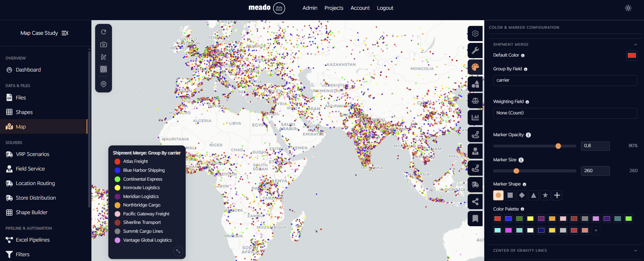Screen dimensions: 644x261
Task: Open the person/agent panel icon
Action: click(475, 151)
